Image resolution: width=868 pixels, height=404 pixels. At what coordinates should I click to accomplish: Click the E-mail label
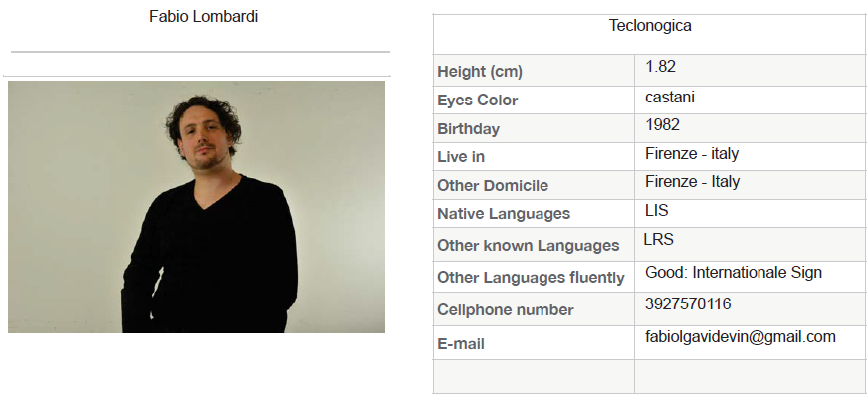(x=461, y=344)
